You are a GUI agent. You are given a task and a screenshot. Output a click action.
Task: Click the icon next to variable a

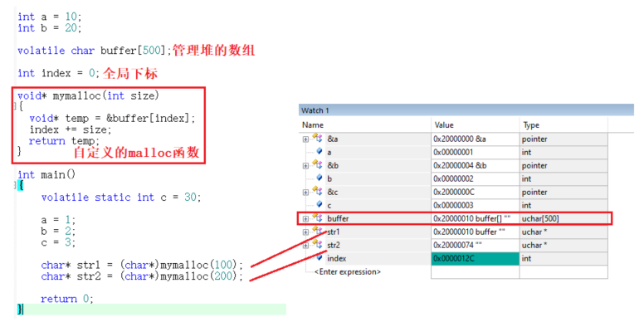coord(320,152)
